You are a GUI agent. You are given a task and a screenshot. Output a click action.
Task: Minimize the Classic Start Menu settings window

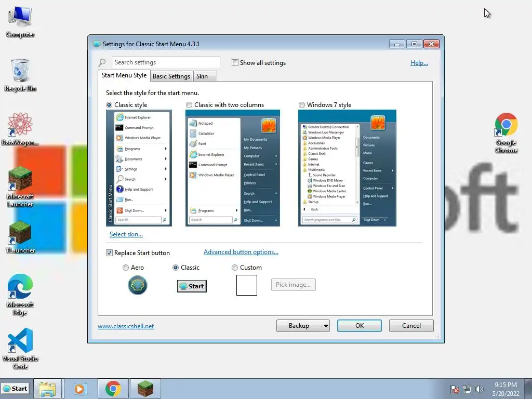[x=397, y=44]
